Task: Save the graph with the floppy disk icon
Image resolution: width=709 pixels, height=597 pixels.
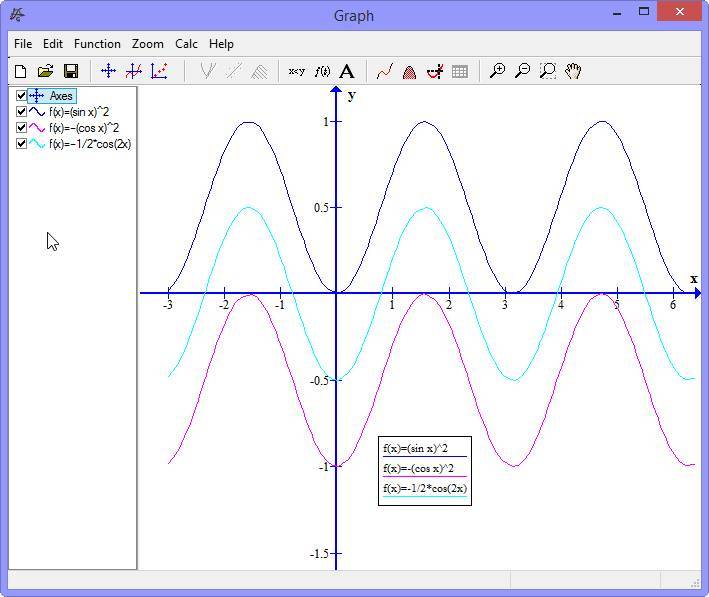Action: tap(71, 71)
